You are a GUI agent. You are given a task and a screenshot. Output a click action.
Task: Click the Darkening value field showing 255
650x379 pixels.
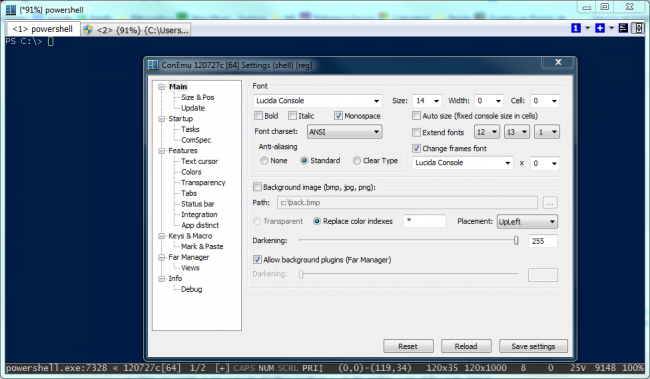(543, 241)
